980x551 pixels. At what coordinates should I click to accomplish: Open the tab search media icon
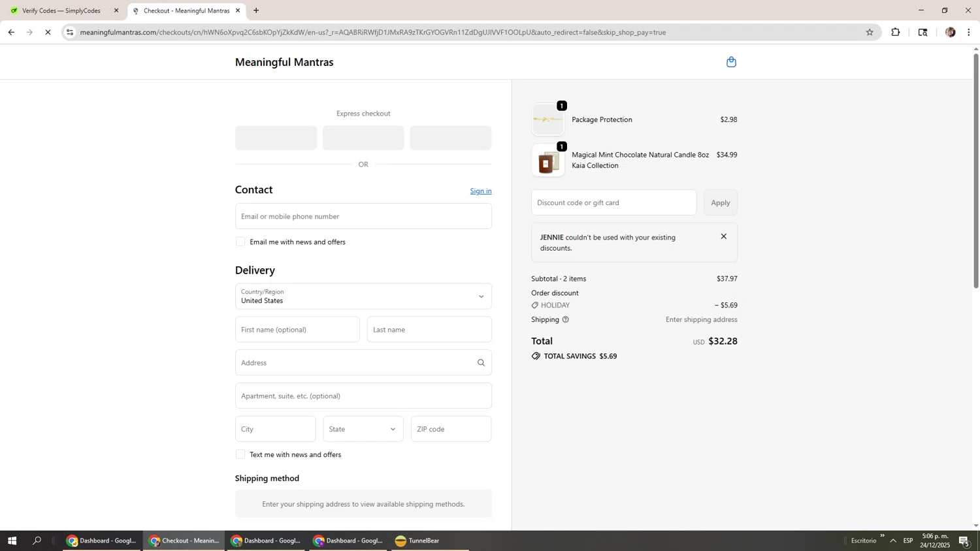pos(923,32)
